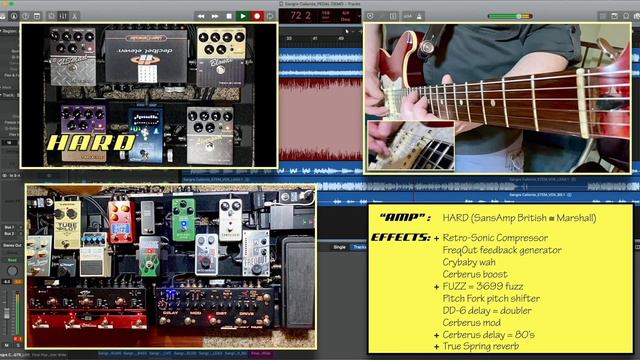Click the 'True Spring reverb' text line
The height and width of the screenshot is (360, 640).
click(480, 346)
